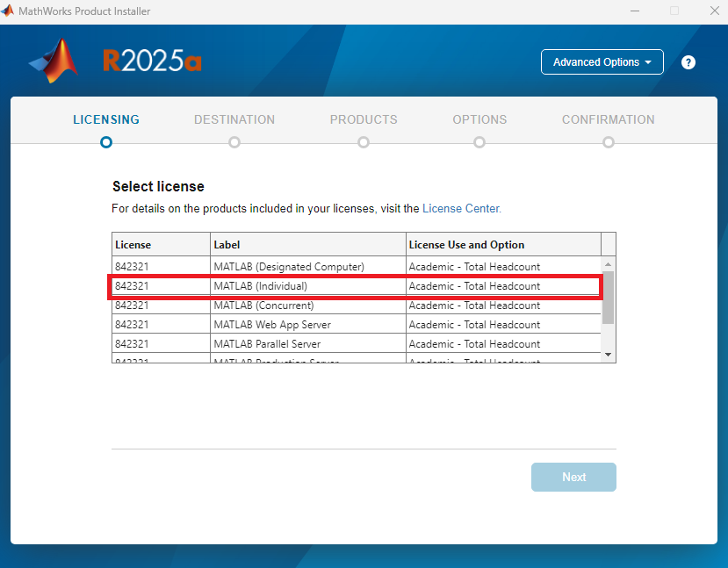Click the MathWorks title bar app icon
Viewport: 728px width, 568px height.
(10, 11)
